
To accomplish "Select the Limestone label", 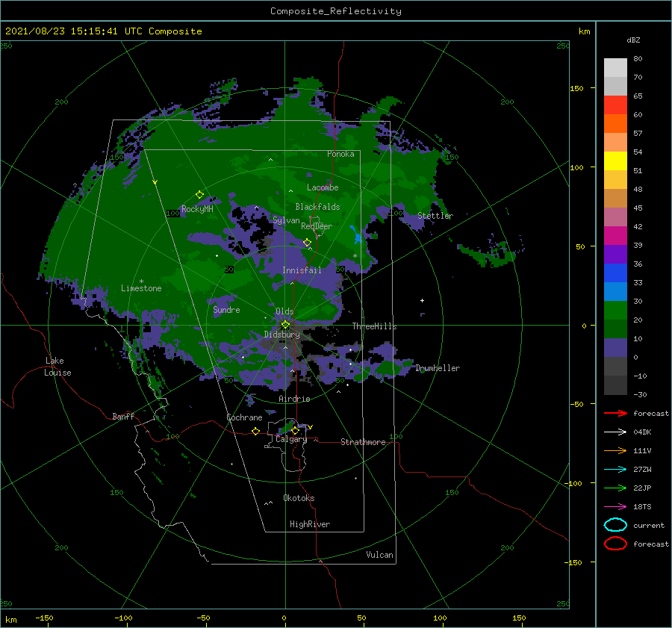I will 141,288.
